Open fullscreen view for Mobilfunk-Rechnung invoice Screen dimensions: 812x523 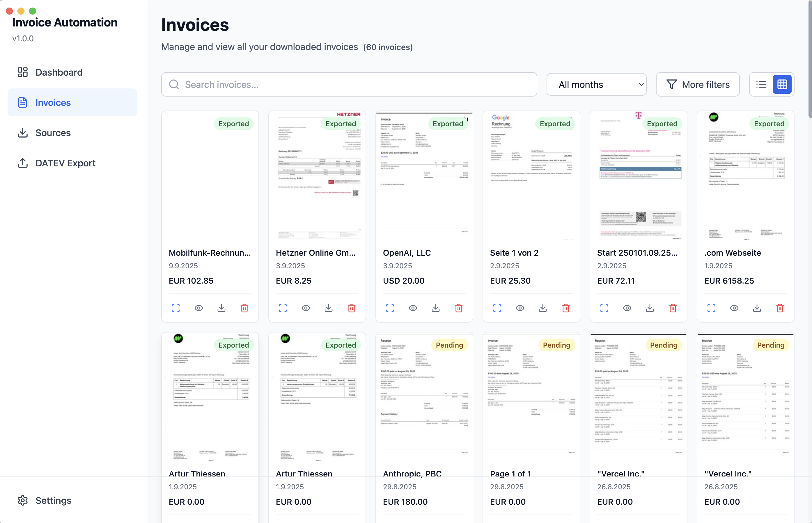(176, 308)
